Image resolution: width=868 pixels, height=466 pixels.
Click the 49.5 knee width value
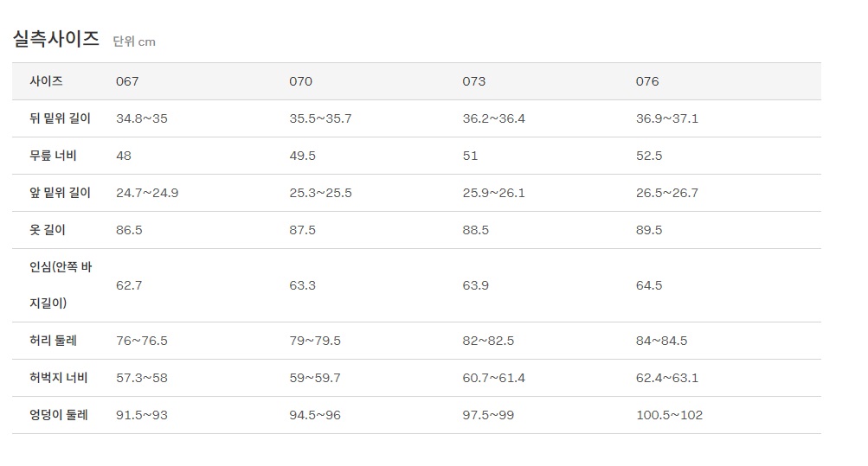coord(303,156)
